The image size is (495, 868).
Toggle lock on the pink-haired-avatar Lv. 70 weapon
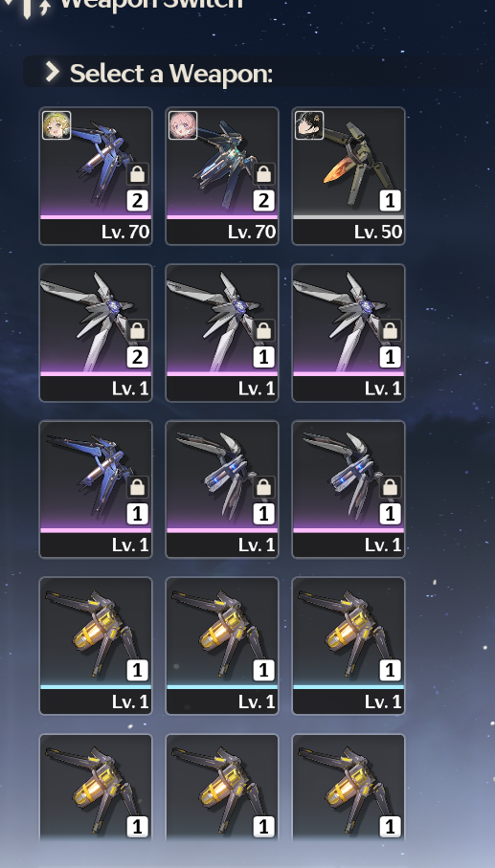263,174
